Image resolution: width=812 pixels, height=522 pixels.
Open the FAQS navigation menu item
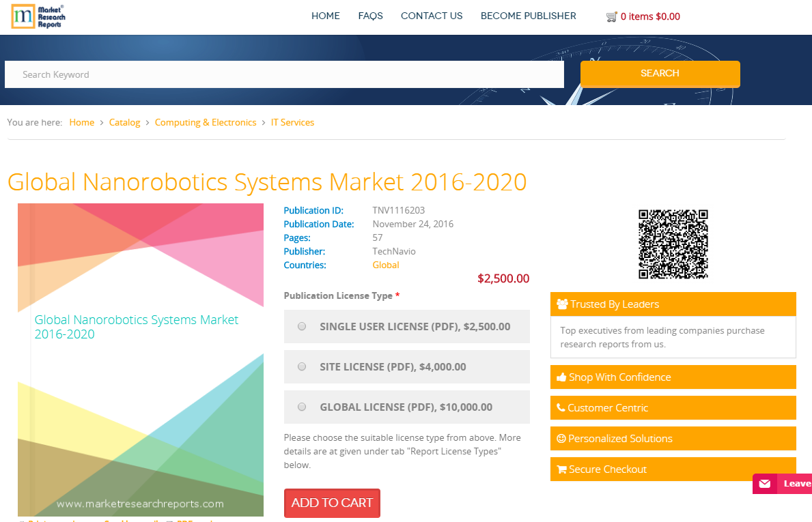click(370, 16)
